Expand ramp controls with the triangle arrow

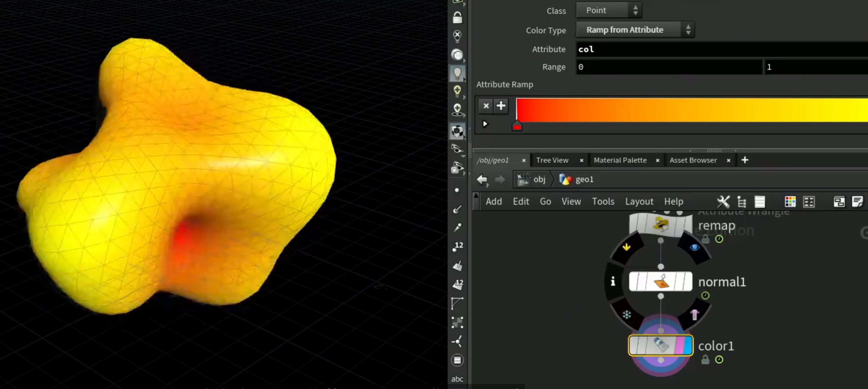(485, 124)
